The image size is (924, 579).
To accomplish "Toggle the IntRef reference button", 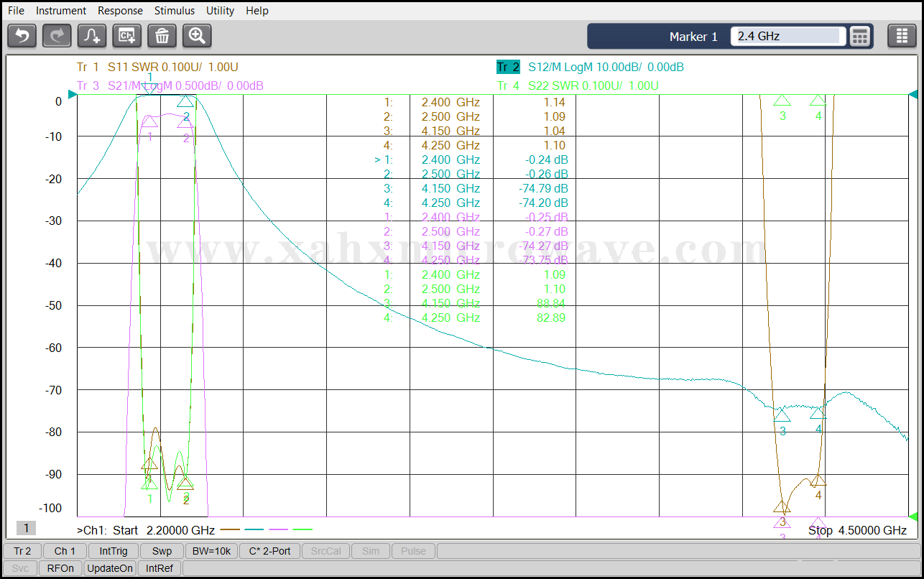I will (160, 568).
